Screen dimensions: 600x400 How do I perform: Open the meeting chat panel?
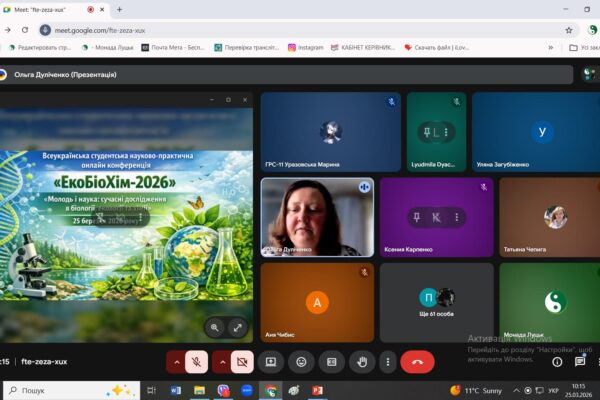pyautogui.click(x=580, y=361)
